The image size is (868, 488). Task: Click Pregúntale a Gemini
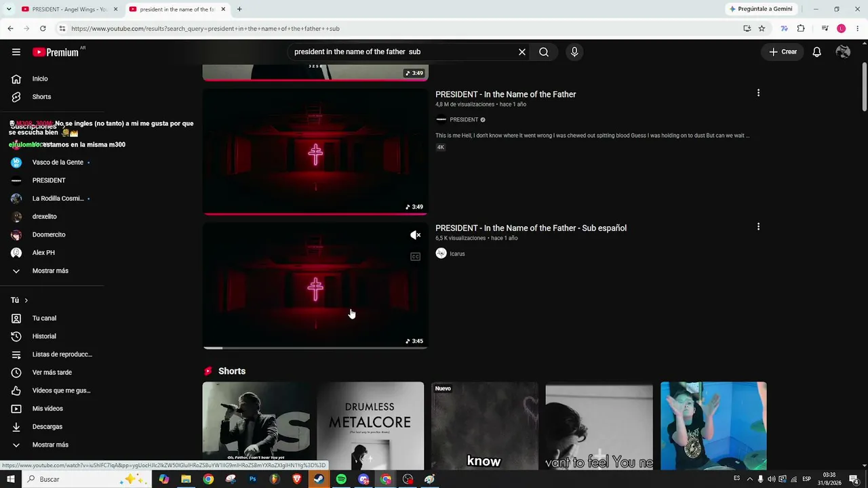(x=761, y=9)
